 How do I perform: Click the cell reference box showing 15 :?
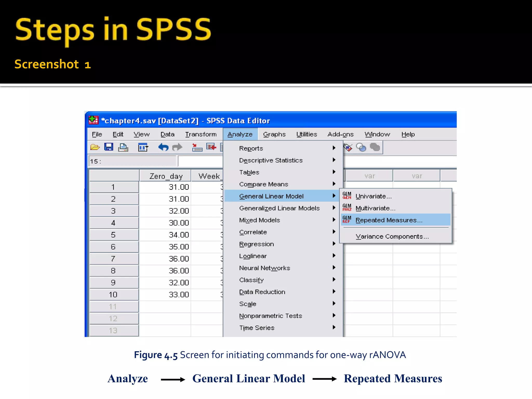pos(132,161)
